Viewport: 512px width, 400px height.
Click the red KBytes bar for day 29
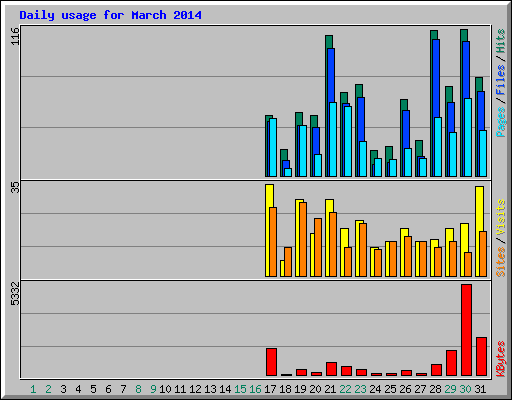(451, 363)
